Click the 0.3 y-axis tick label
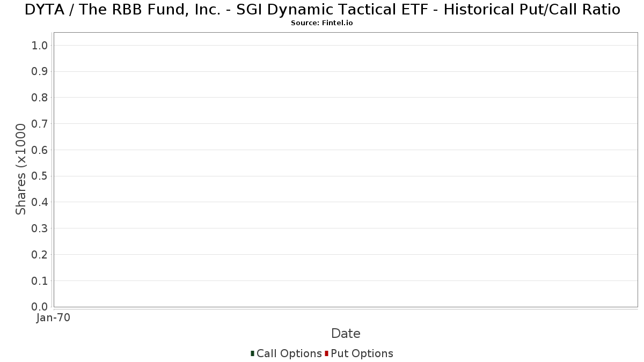Image resolution: width=644 pixels, height=362 pixels. 40,228
